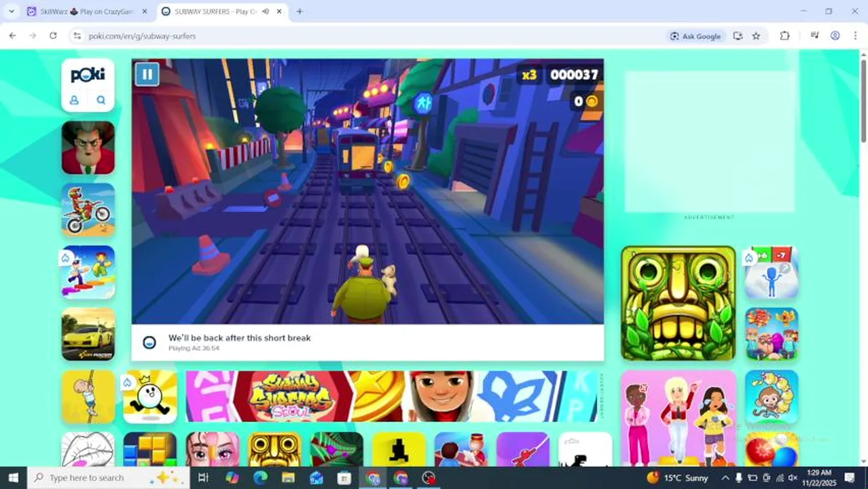Close the Subway Surfers tab

pyautogui.click(x=279, y=12)
